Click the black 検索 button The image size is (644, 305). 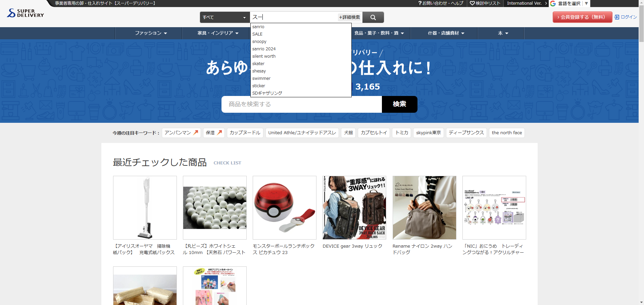(x=399, y=104)
